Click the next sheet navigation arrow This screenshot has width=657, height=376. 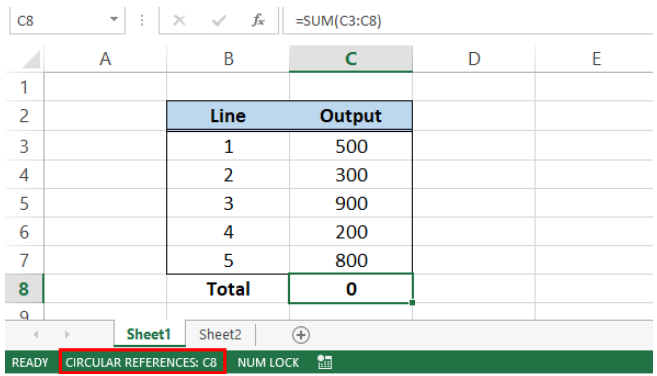pos(67,335)
